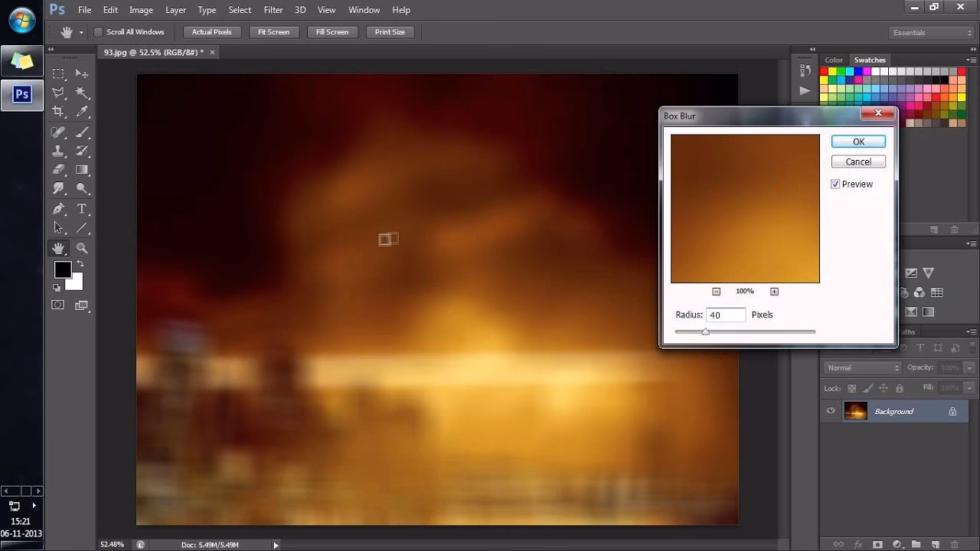Hide the Background layer visibility eye

[x=830, y=411]
